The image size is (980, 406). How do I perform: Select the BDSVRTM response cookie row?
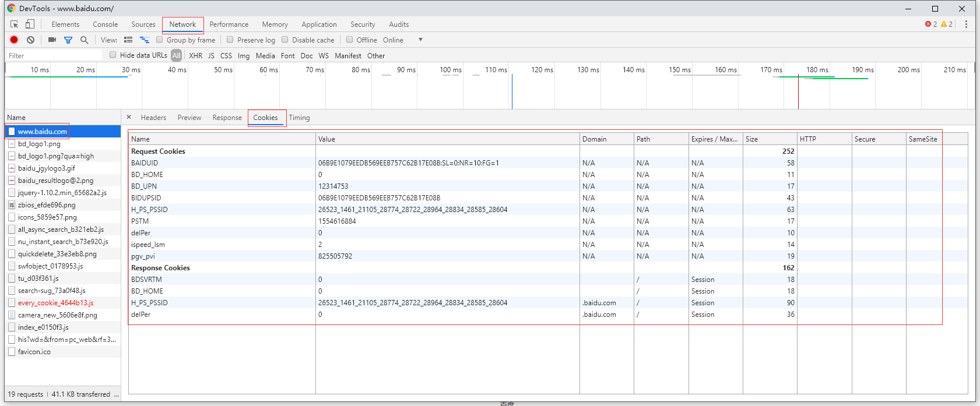pos(548,280)
